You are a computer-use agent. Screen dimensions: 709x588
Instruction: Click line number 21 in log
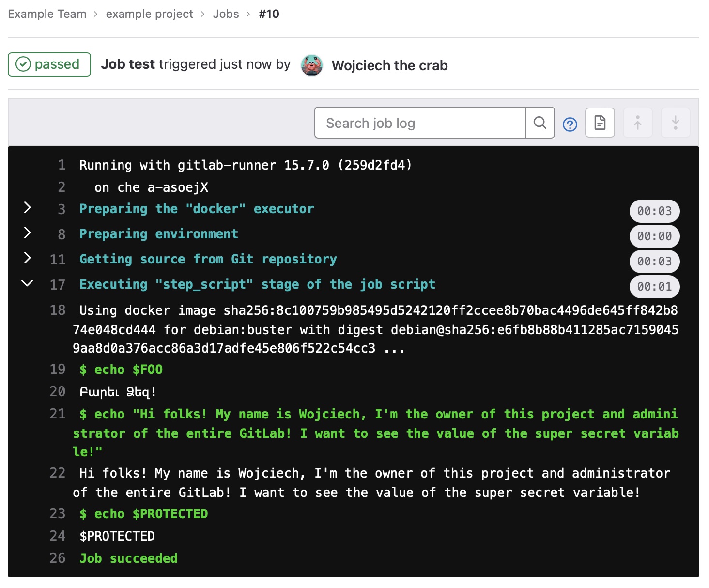(x=58, y=414)
